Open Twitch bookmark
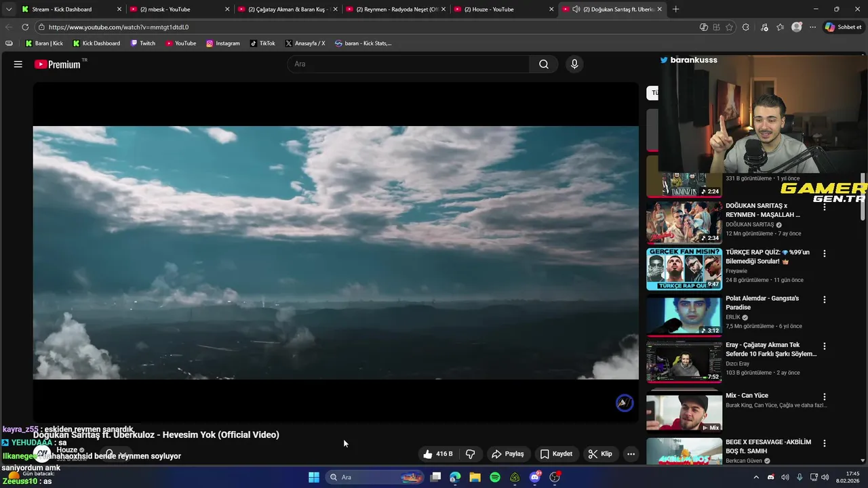Image resolution: width=868 pixels, height=488 pixels. click(142, 43)
